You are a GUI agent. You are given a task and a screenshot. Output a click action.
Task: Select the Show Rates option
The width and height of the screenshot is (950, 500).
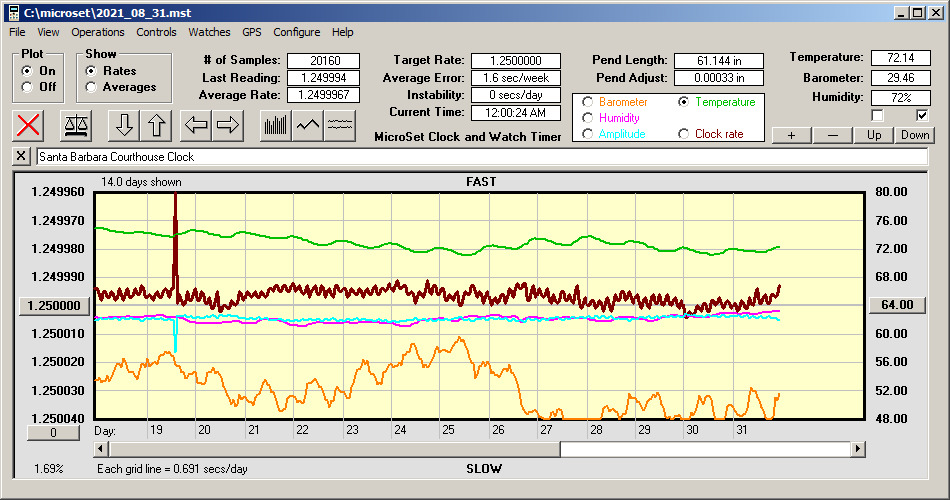point(91,71)
